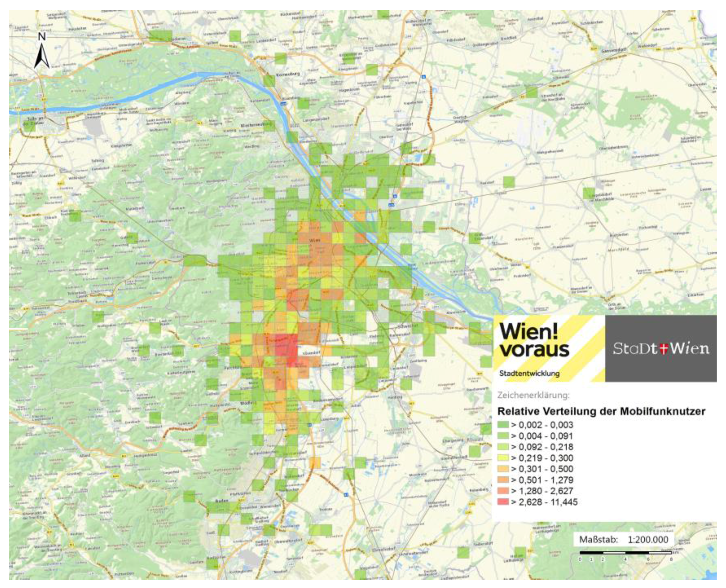Click the black-and-white kilometer scale bar
Screen dimensions: 726x588
pos(625,553)
